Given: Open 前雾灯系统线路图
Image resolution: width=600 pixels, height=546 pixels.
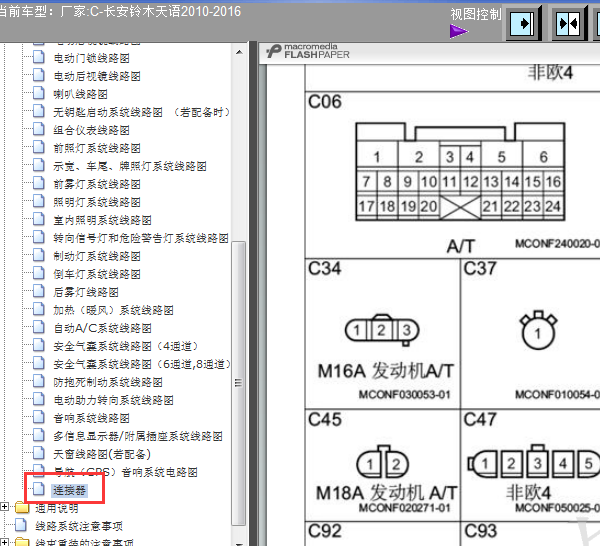Looking at the screenshot, I should coord(97,184).
